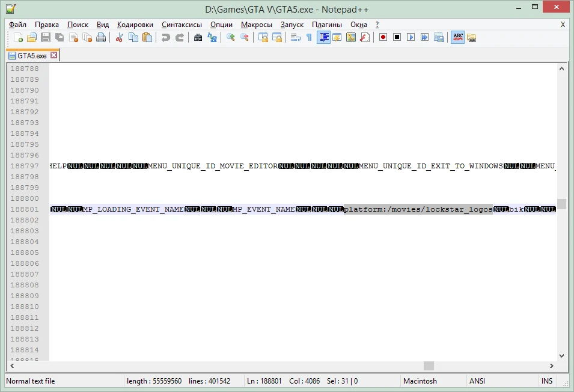Expand the Плагины menu
This screenshot has width=574, height=392.
[x=327, y=25]
